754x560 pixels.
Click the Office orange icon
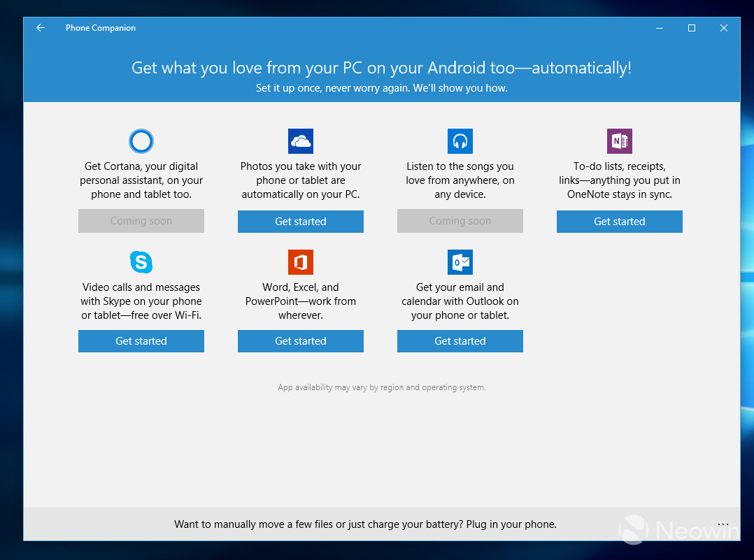301,262
